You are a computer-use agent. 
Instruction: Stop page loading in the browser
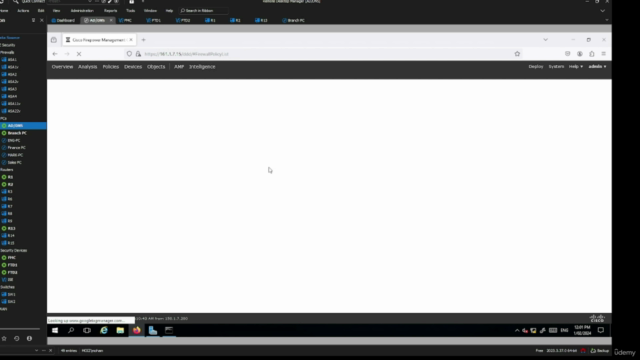point(79,54)
